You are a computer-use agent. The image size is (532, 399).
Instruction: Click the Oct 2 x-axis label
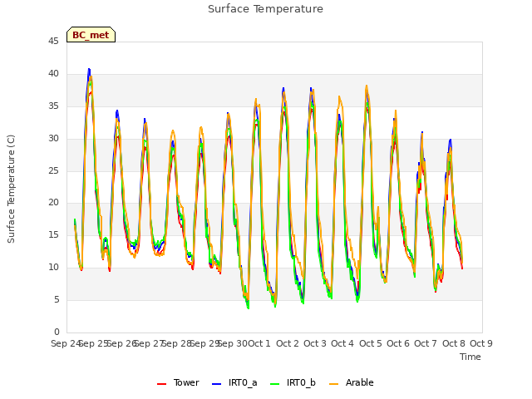click(x=288, y=343)
